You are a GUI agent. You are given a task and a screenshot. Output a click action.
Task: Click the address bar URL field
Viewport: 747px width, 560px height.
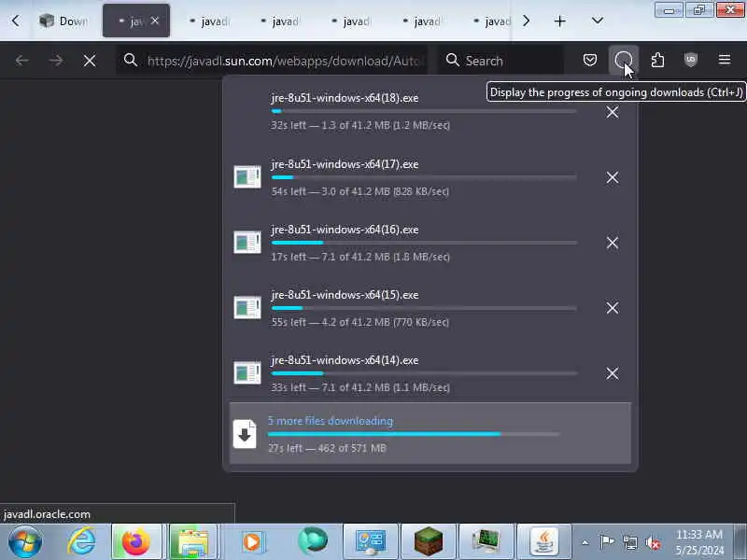click(x=272, y=61)
